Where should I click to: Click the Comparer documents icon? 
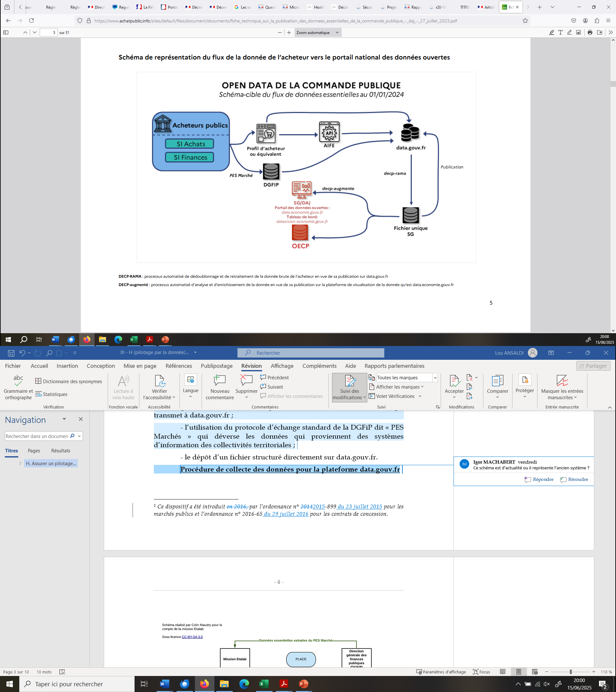(497, 381)
